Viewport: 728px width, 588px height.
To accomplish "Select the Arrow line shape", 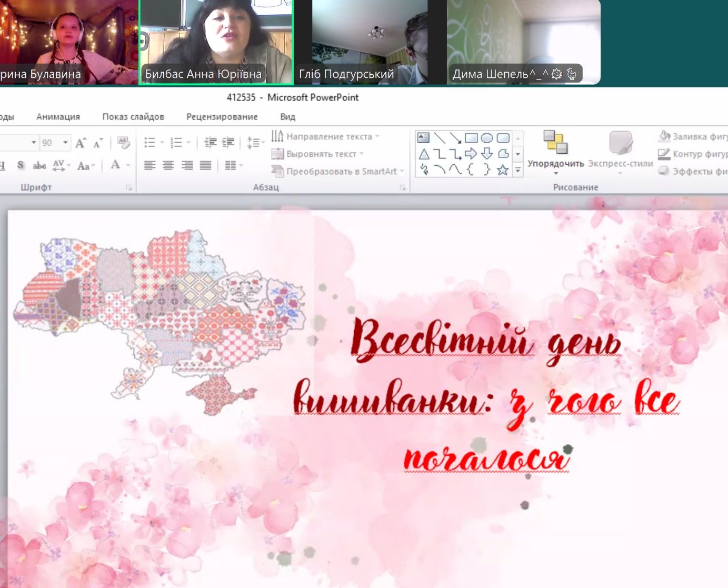I will [x=455, y=138].
